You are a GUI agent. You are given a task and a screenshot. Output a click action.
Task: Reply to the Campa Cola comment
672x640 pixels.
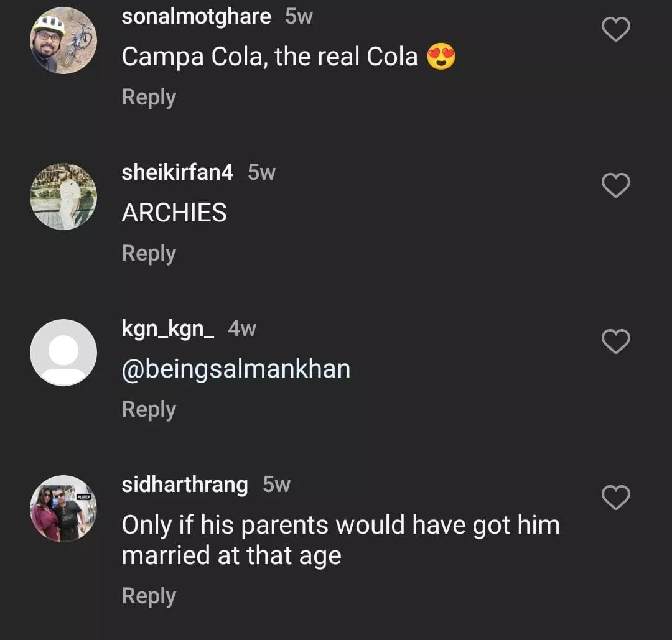[x=149, y=98]
